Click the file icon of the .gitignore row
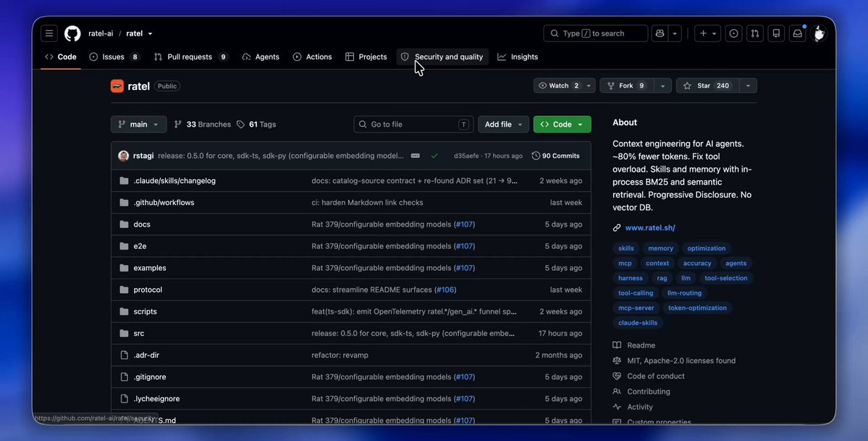 point(124,377)
